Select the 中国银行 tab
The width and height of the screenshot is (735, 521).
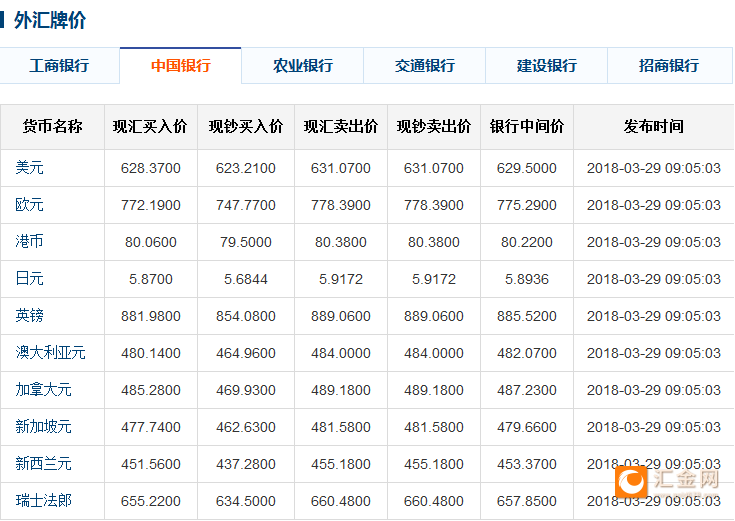coord(180,66)
